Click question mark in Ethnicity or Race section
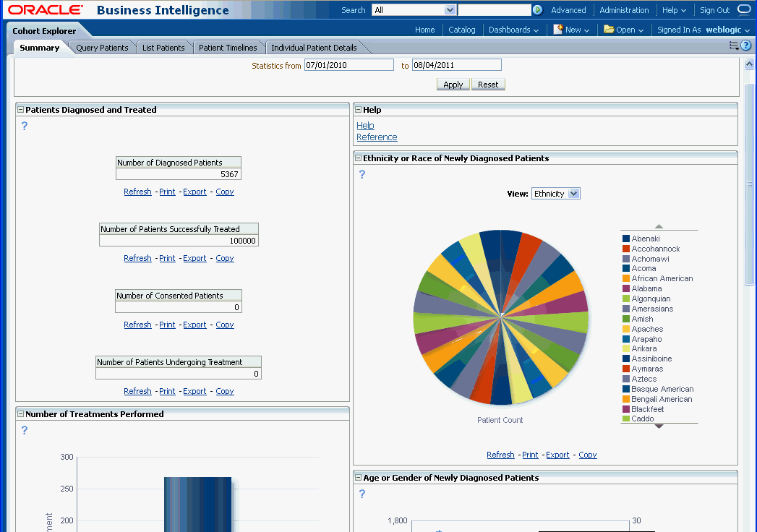 click(x=362, y=174)
